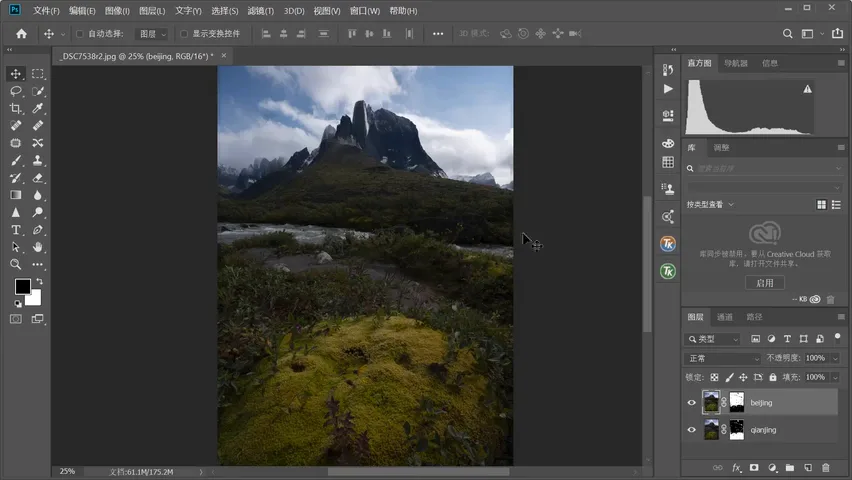
Task: Toggle lock all padlock icon
Action: pyautogui.click(x=773, y=377)
